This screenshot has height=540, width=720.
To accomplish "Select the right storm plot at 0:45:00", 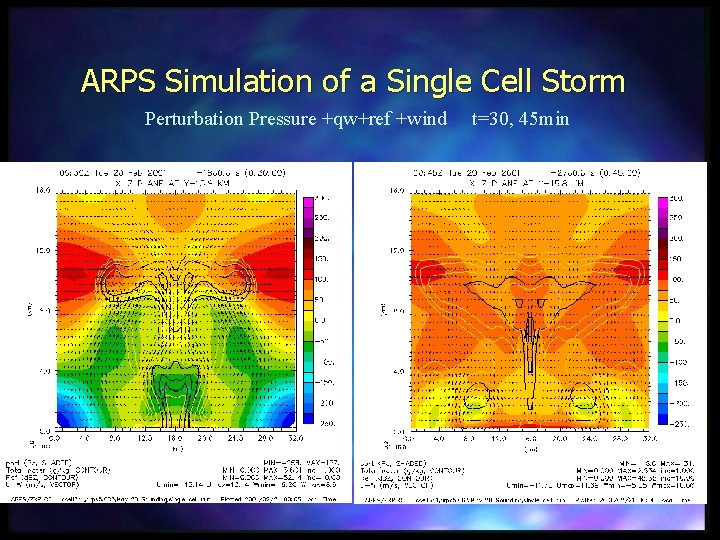I will pos(530,311).
